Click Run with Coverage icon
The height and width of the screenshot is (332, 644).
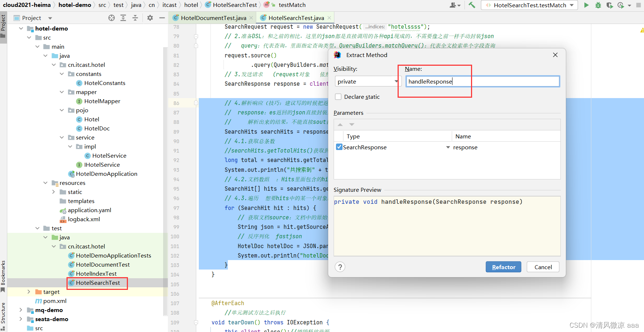pos(609,5)
